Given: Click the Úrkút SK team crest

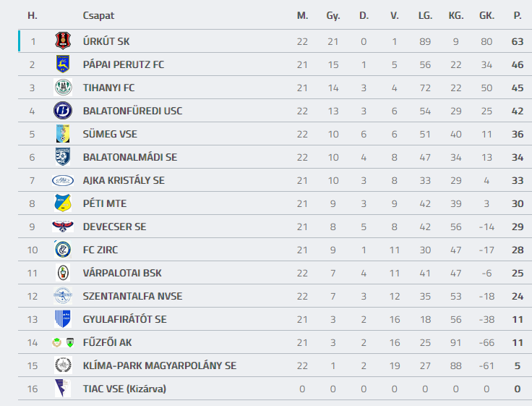Looking at the screenshot, I should pos(63,41).
